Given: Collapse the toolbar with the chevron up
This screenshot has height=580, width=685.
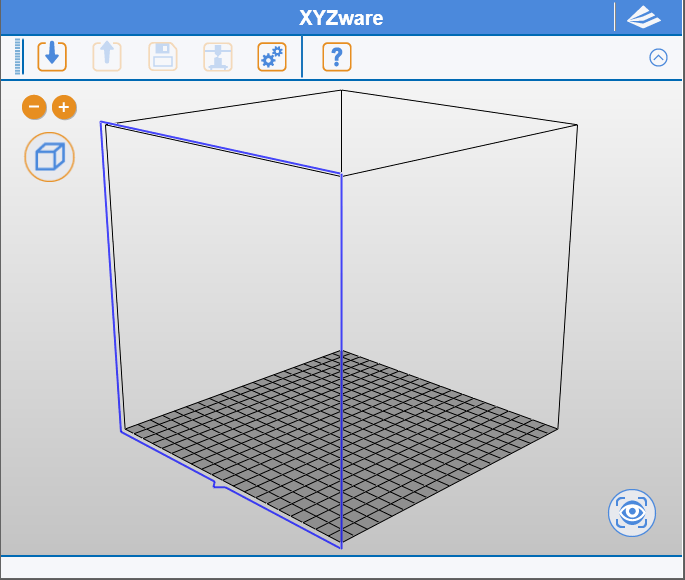Looking at the screenshot, I should [658, 57].
